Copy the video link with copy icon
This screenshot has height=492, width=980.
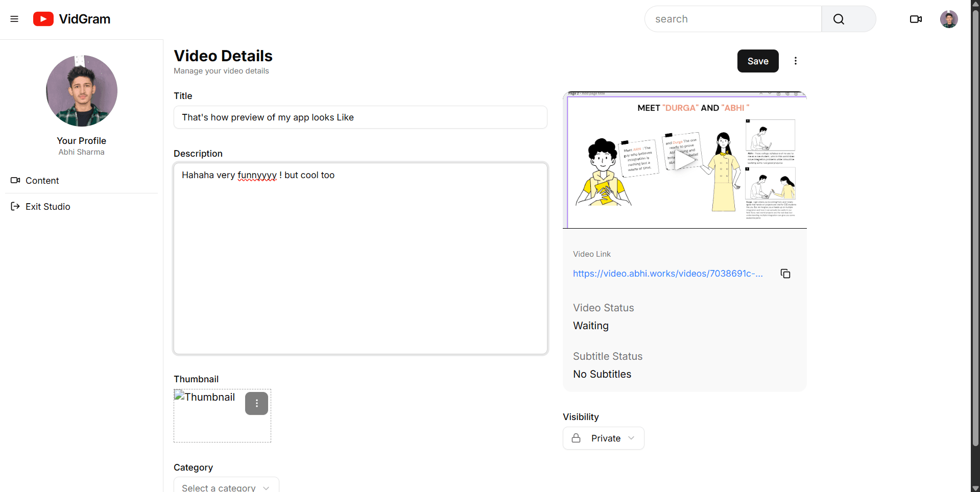click(x=785, y=274)
